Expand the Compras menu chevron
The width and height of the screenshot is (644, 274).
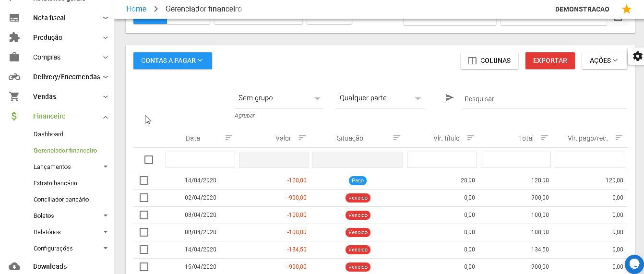click(106, 57)
